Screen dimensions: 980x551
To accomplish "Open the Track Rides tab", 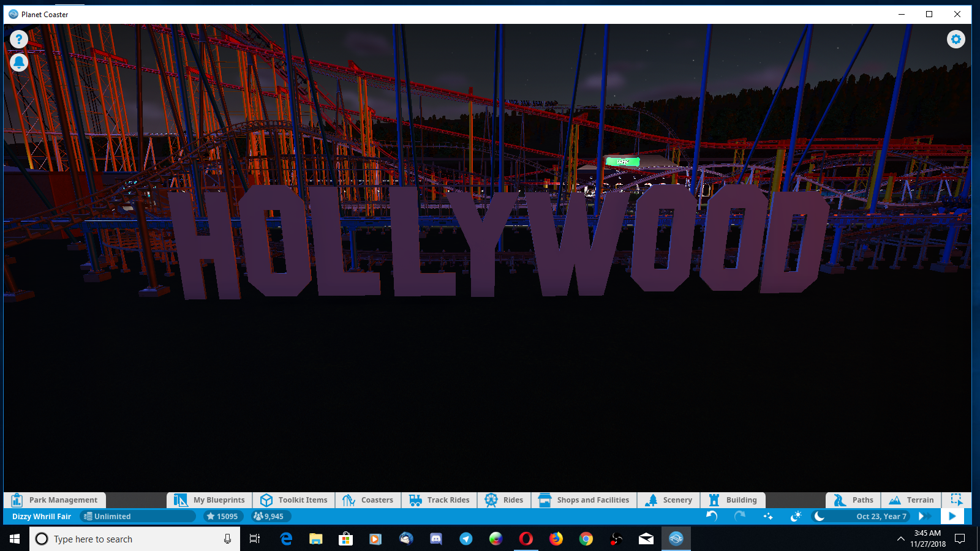I will coord(439,500).
